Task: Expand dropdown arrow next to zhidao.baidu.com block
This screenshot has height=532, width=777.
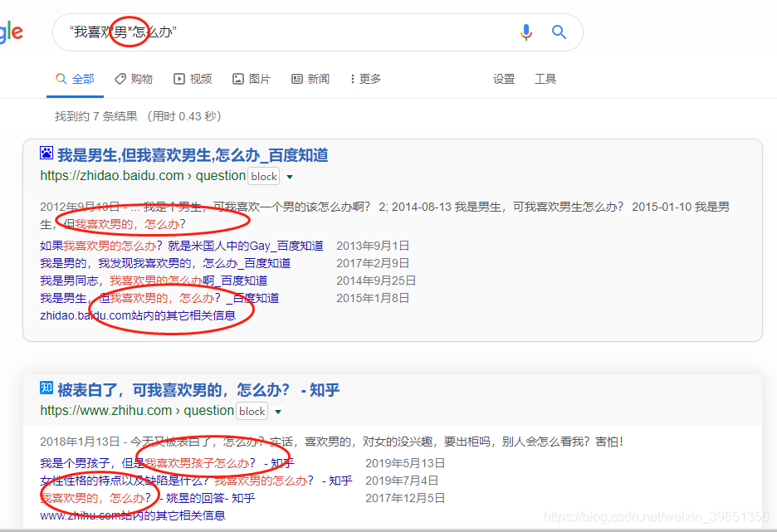Action: [290, 177]
